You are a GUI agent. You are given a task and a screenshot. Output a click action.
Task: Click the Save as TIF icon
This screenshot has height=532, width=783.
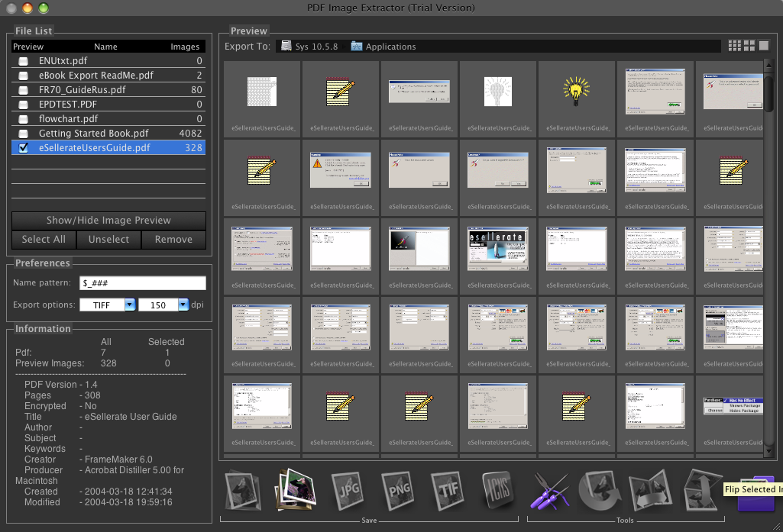tap(447, 490)
